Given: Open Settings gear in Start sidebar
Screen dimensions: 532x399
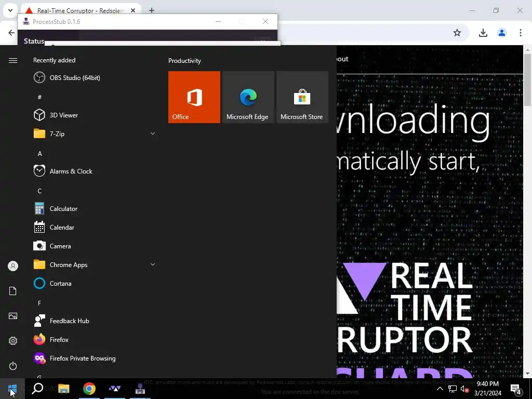Looking at the screenshot, I should point(13,341).
